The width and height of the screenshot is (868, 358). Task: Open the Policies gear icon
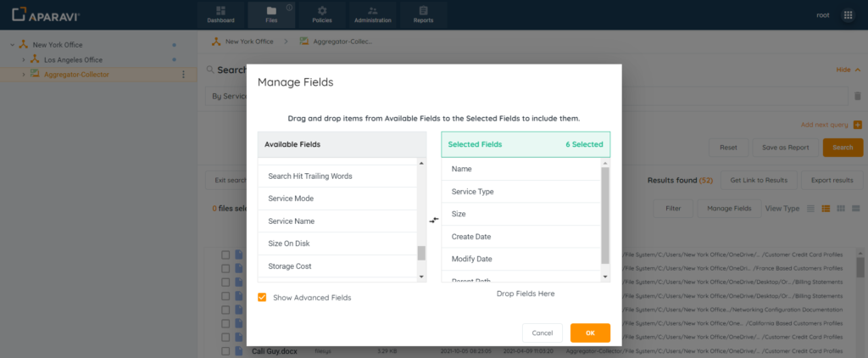coord(322,11)
